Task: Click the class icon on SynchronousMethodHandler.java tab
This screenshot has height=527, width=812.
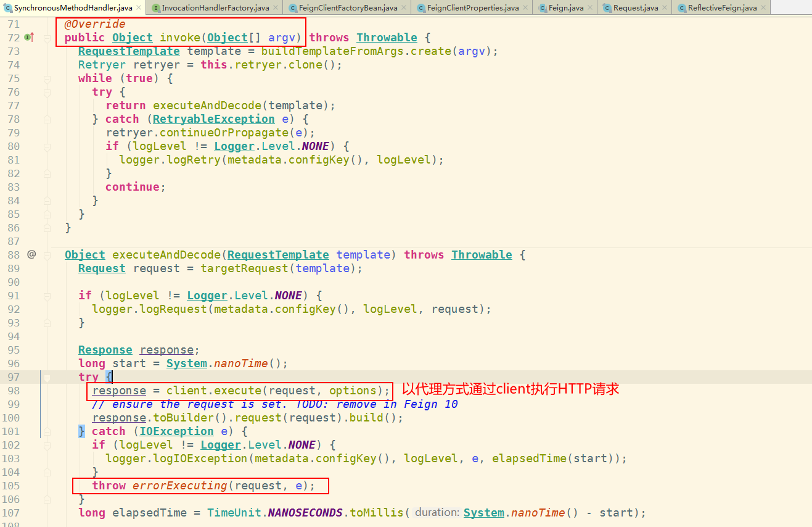Action: point(8,9)
